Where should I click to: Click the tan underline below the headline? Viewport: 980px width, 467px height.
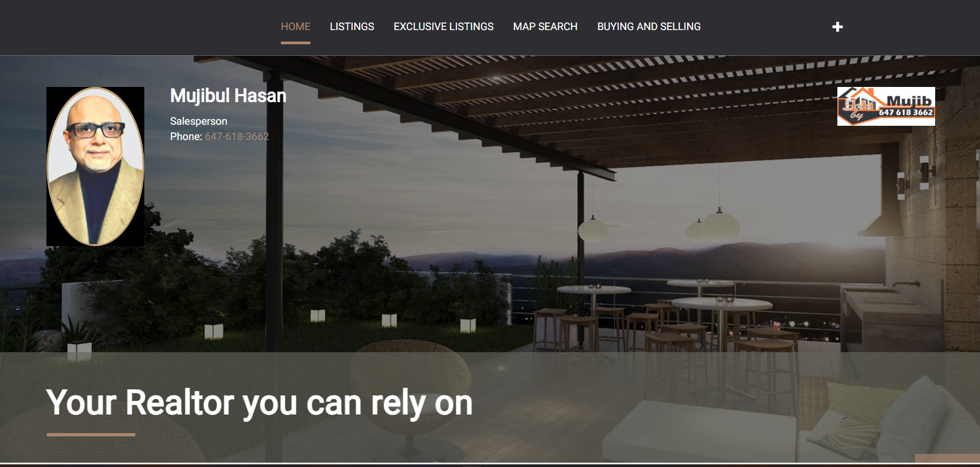[x=91, y=435]
